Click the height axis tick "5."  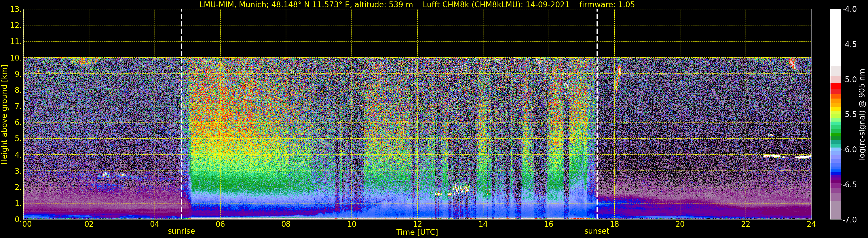coord(18,139)
